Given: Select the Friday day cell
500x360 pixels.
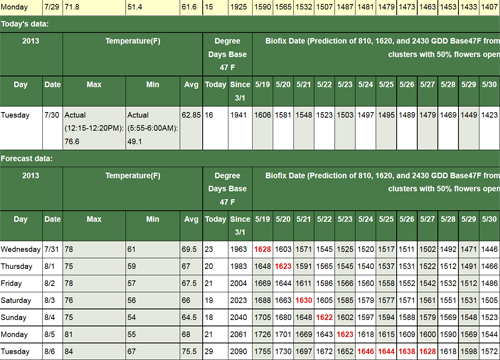Looking at the screenshot, I should point(21,283).
